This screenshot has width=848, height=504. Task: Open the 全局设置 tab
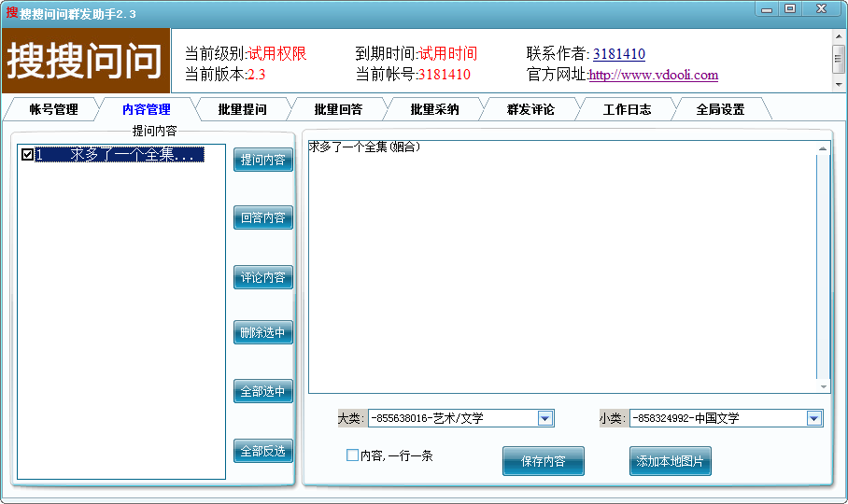(720, 109)
